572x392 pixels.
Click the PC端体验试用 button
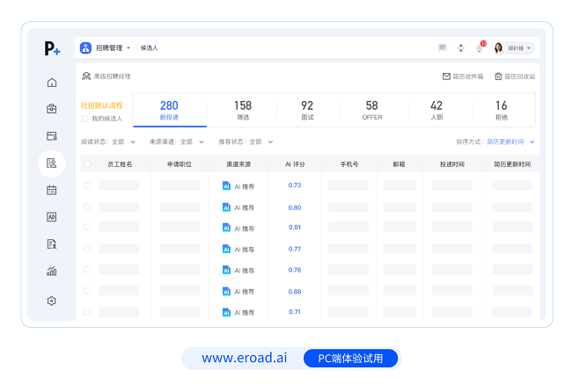pyautogui.click(x=350, y=359)
